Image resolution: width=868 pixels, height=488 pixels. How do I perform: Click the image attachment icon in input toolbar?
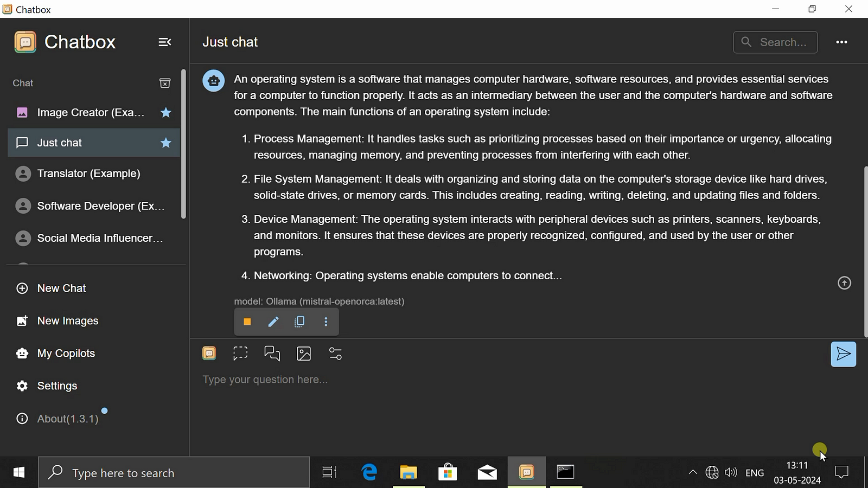point(304,354)
